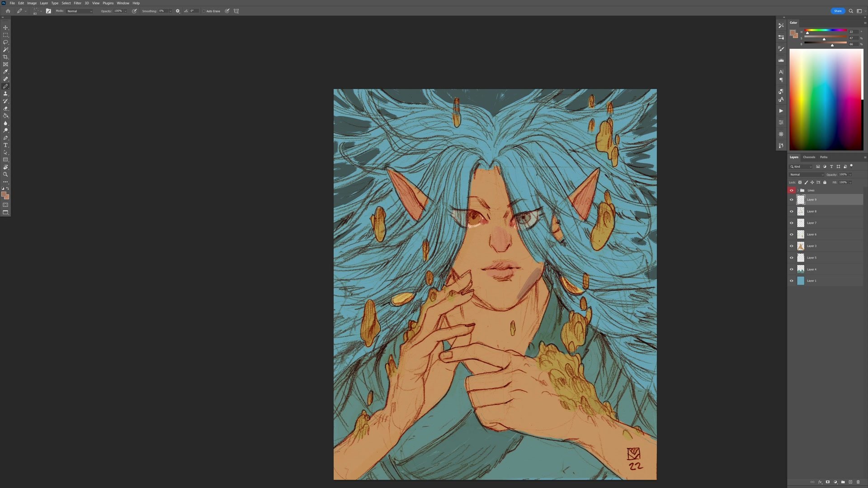The width and height of the screenshot is (868, 488).
Task: Switch to the Channels tab
Action: 809,157
